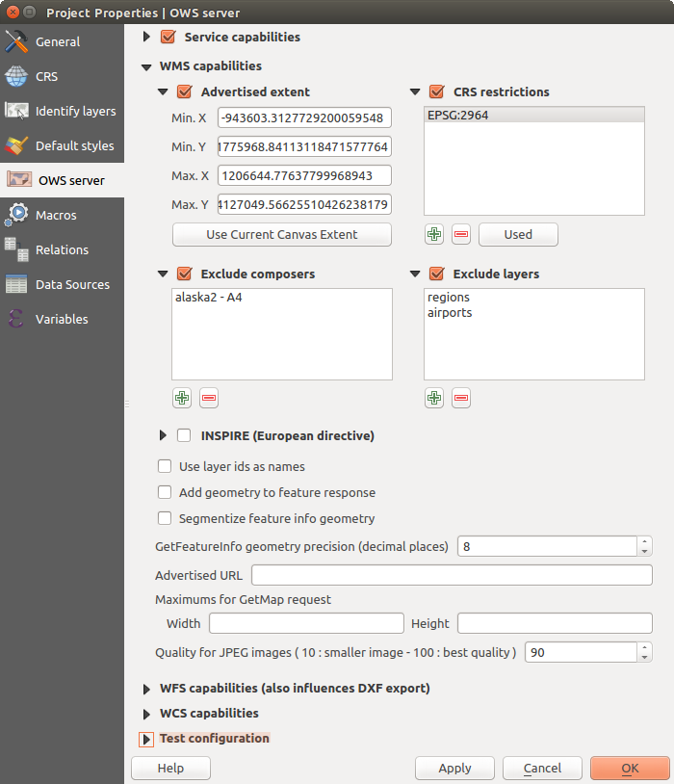Remove selected excluded composer with minus icon

pos(209,398)
